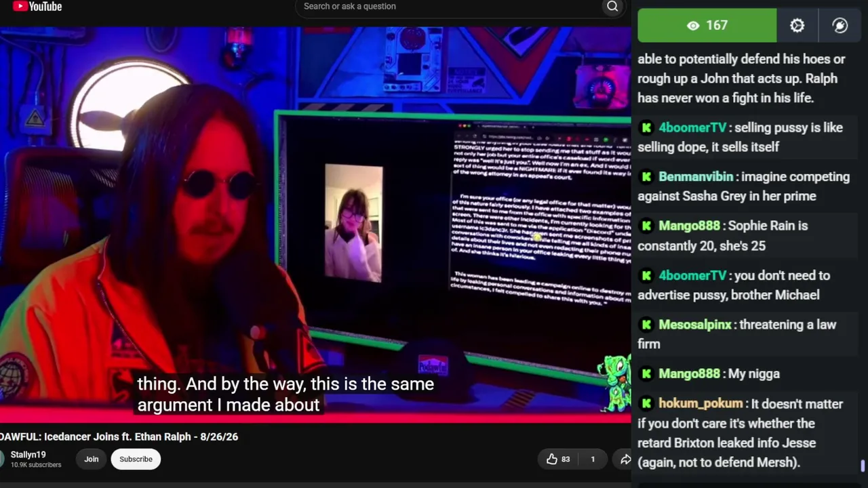The height and width of the screenshot is (488, 868).
Task: Click the Share arrow icon
Action: (x=625, y=460)
